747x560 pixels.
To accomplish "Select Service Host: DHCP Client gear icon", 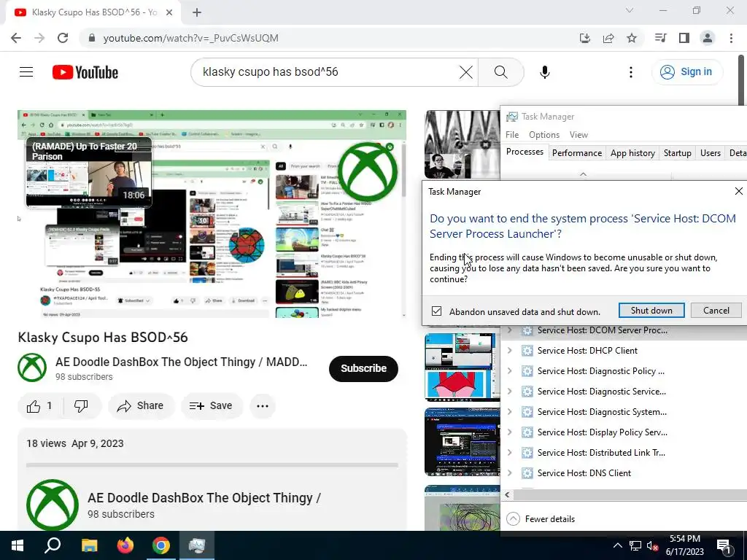I will pyautogui.click(x=527, y=351).
